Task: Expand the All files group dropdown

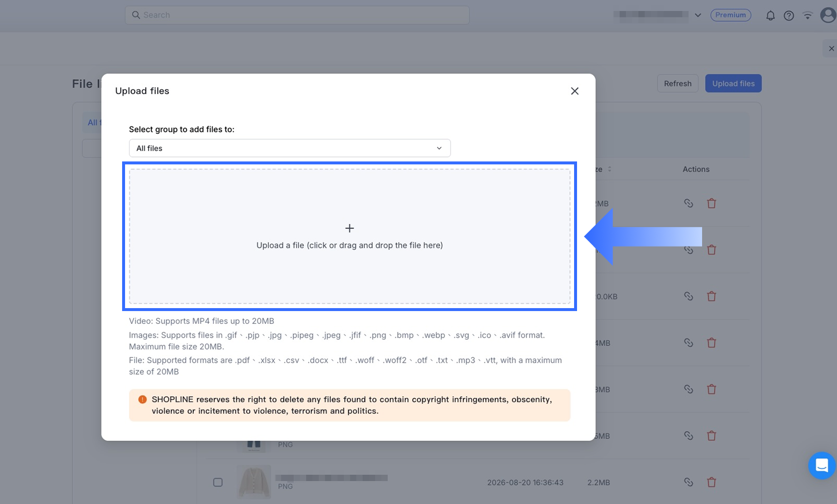Action: [x=290, y=148]
